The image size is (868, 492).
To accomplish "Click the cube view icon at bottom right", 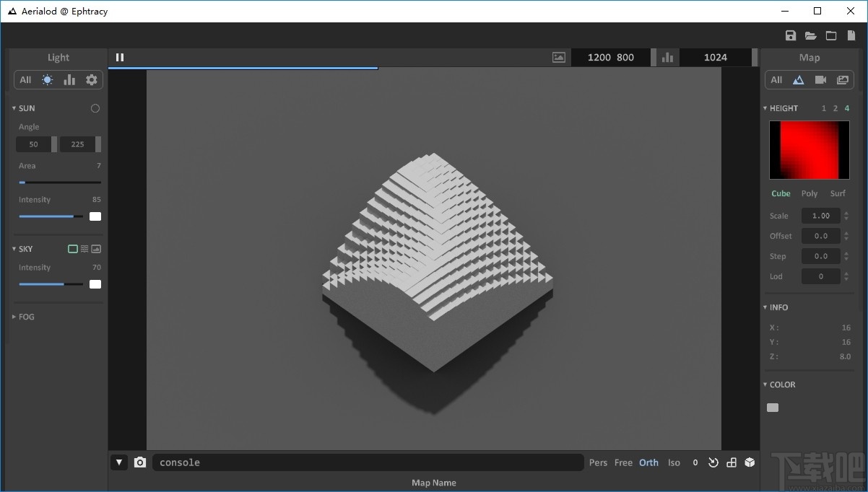I will pyautogui.click(x=750, y=462).
